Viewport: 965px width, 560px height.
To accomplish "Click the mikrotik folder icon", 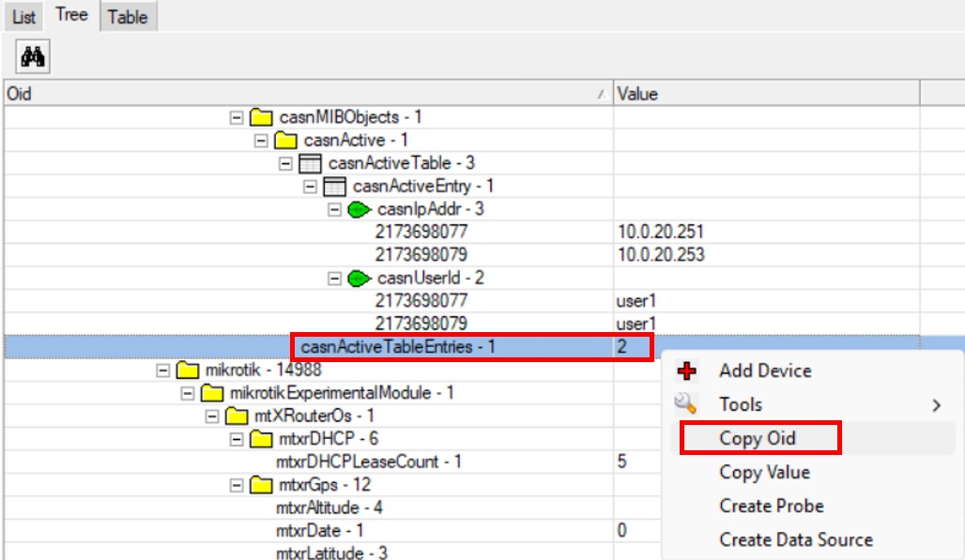I will (188, 370).
